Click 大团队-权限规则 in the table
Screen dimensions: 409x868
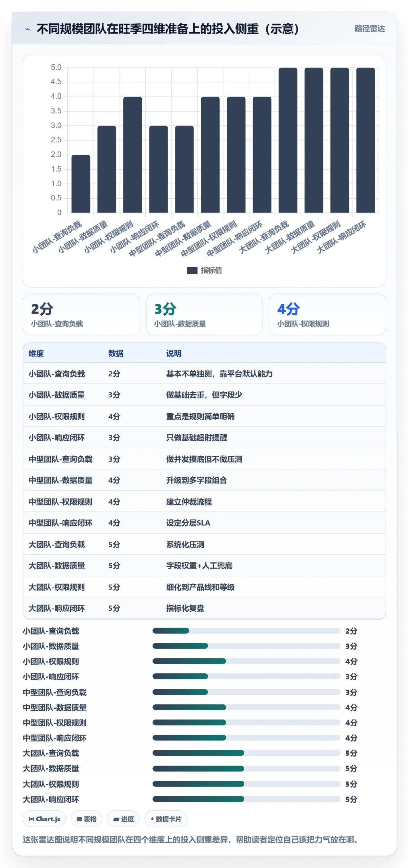(x=57, y=587)
